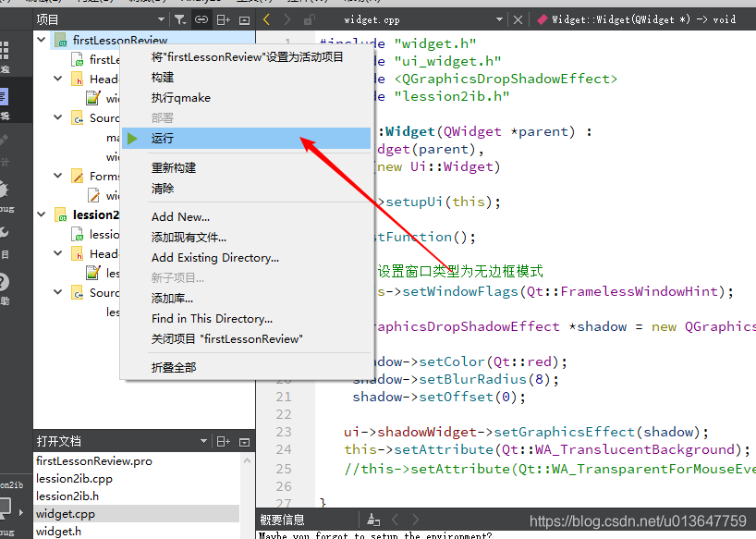756x539 pixels.
Task: Select widget.cpp in open documents
Action: (x=137, y=514)
